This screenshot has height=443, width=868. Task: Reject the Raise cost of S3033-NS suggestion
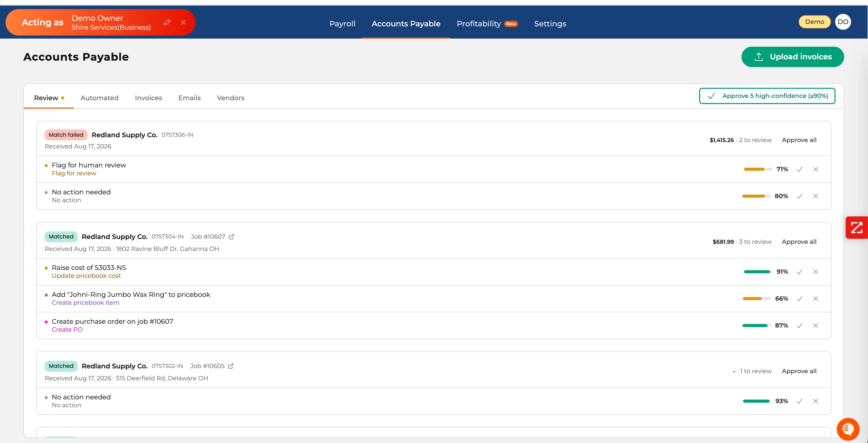[x=815, y=272]
